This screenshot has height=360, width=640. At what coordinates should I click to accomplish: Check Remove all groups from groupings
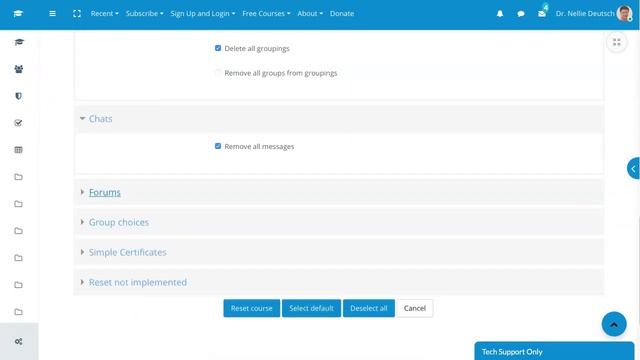pos(218,73)
